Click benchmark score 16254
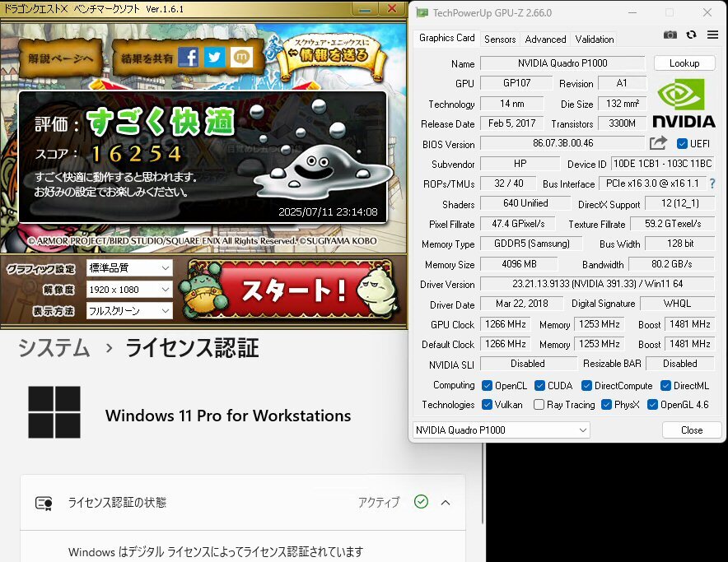728x562 pixels. coord(137,154)
